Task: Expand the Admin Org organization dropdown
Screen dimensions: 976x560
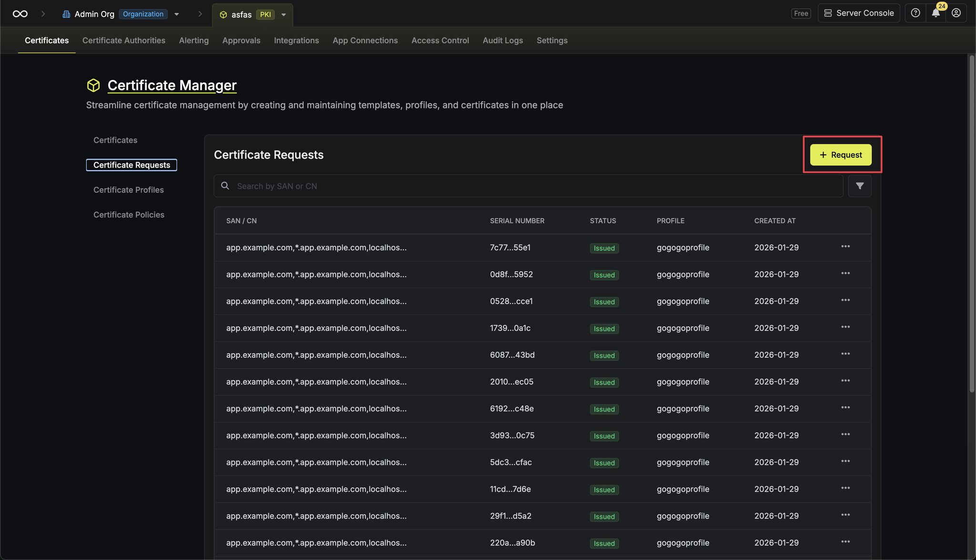Action: pyautogui.click(x=177, y=14)
